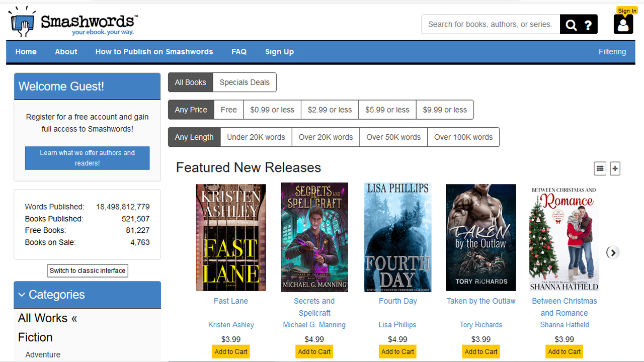644x362 pixels.
Task: Click the Smashwords logo
Action: click(73, 23)
